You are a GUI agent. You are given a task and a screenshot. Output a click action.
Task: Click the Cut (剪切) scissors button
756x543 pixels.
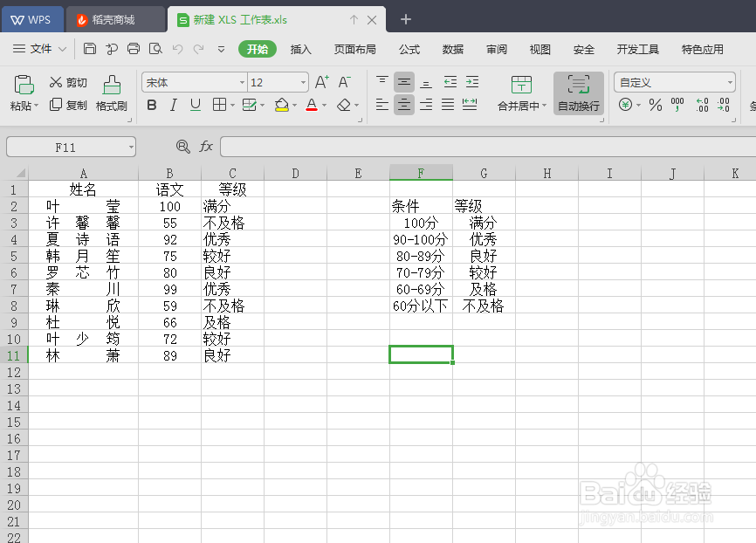[x=68, y=82]
